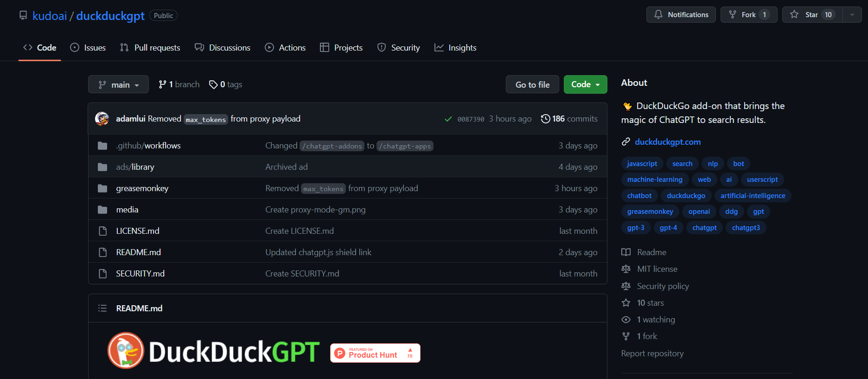The image size is (868, 379).
Task: Open the ads/library folder
Action: pos(135,167)
